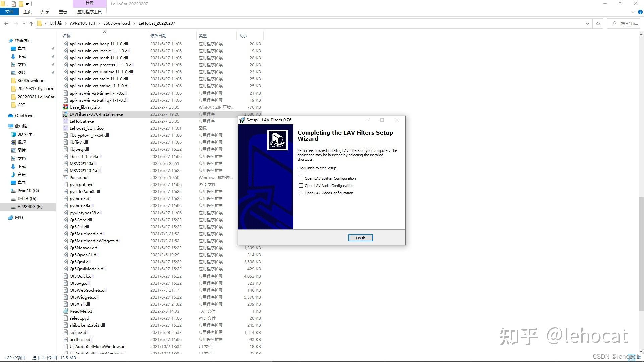Click the LAVFilters installer exe icon
This screenshot has width=644, height=362.
click(x=66, y=114)
